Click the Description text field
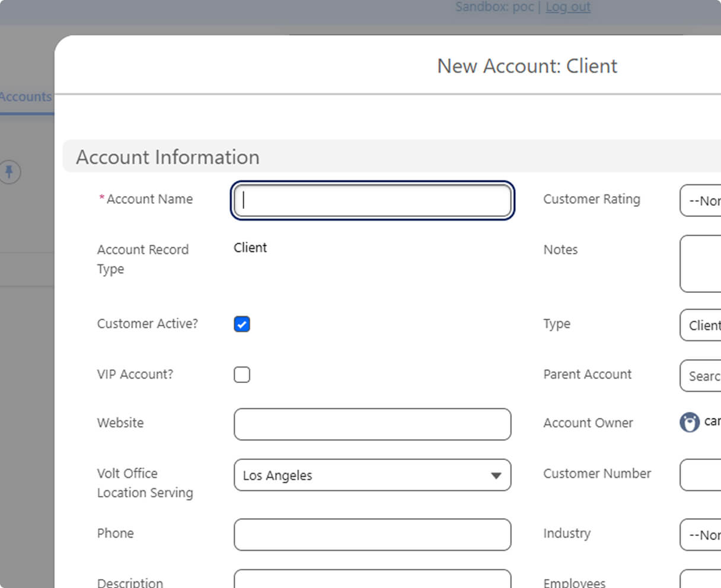 [372, 580]
